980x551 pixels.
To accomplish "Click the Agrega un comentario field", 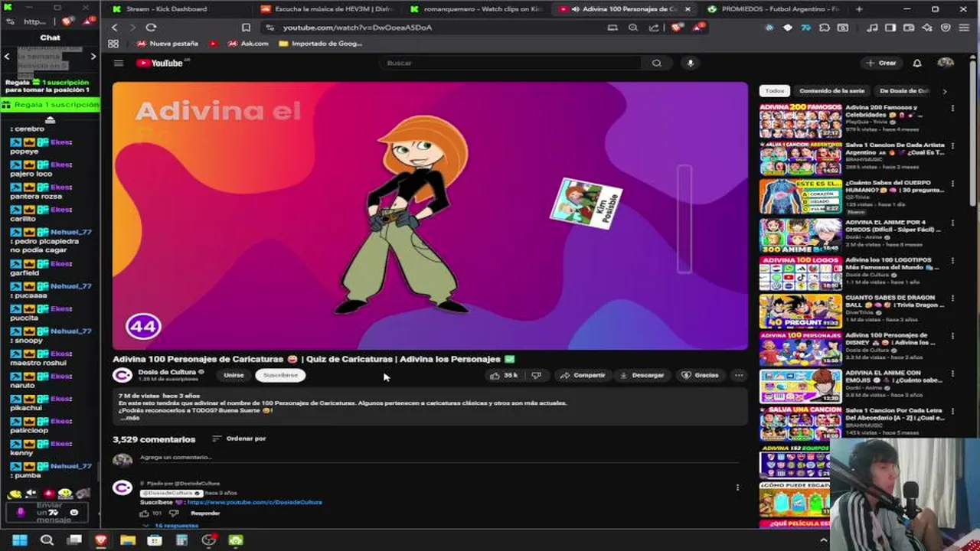I will pyautogui.click(x=440, y=458).
